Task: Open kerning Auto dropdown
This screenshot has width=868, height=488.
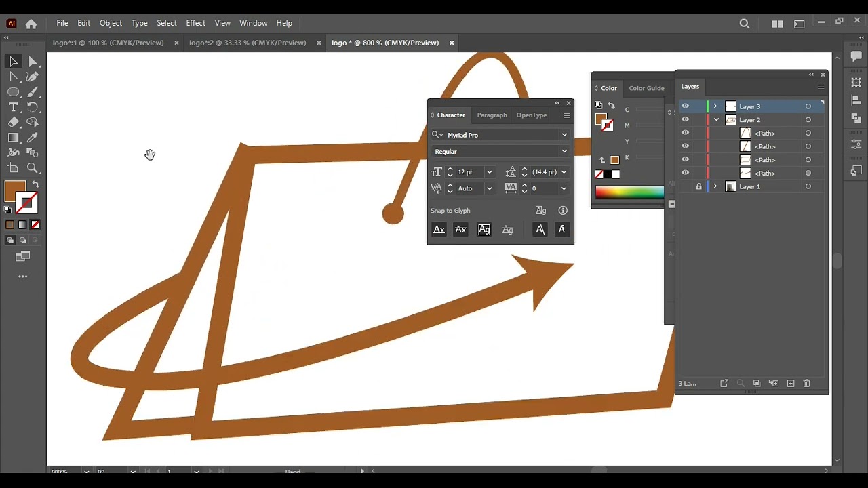Action: [x=490, y=188]
